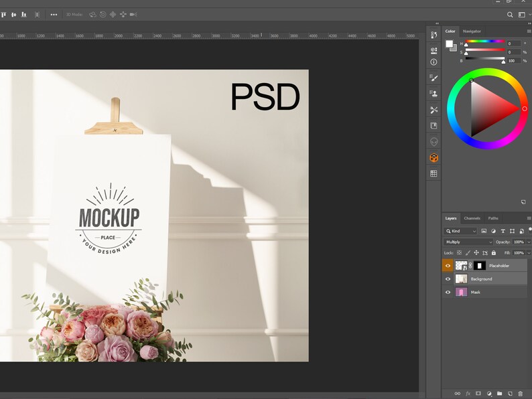This screenshot has height=399, width=532.
Task: Open the Fill slider dropdown arrow
Action: (x=529, y=253)
